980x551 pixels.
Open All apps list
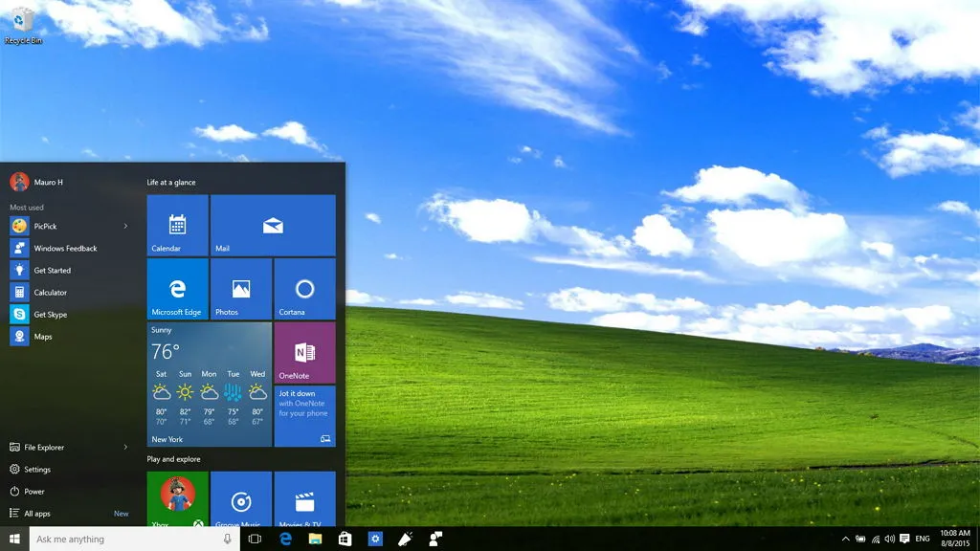38,514
